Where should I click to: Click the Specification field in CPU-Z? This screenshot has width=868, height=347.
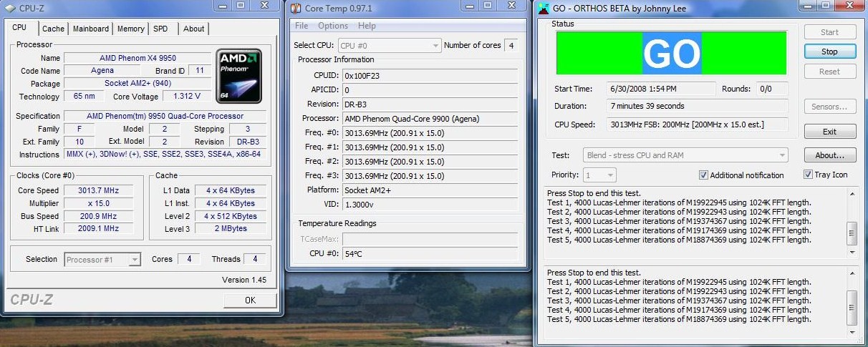[165, 116]
